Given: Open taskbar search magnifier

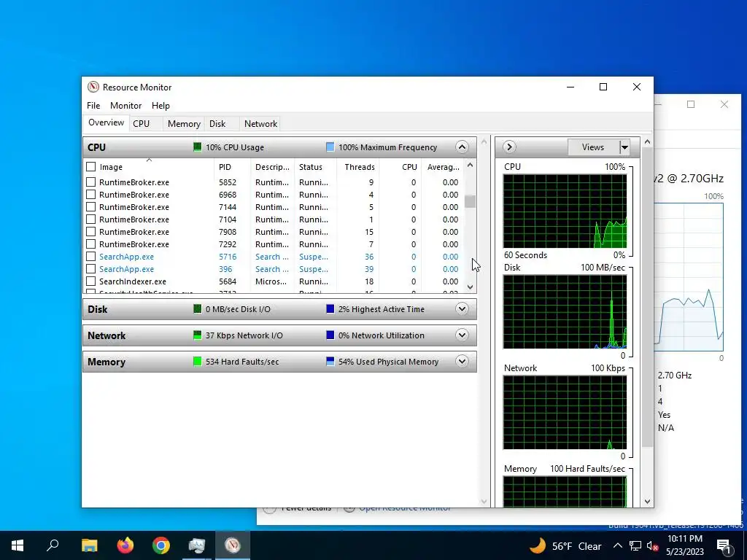Looking at the screenshot, I should [x=53, y=545].
